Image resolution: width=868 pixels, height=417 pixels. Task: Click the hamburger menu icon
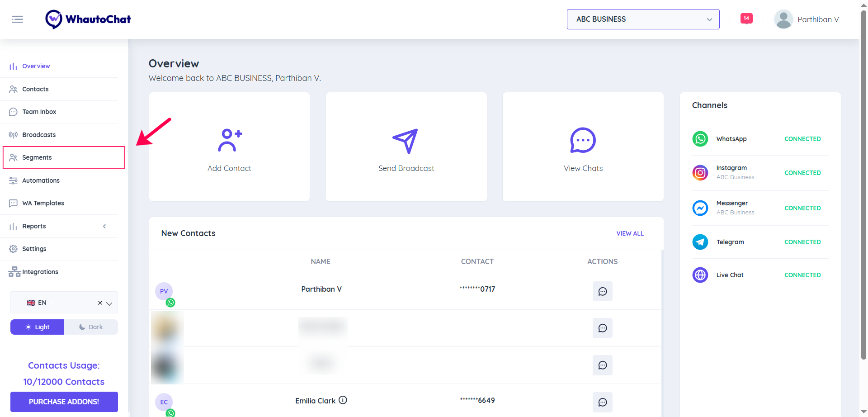click(x=17, y=19)
